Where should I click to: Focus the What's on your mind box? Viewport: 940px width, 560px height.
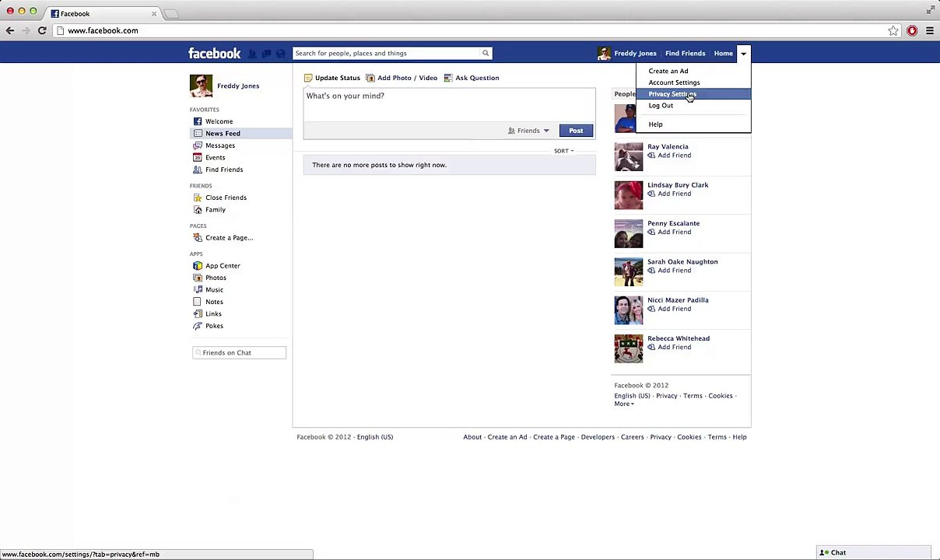click(450, 104)
